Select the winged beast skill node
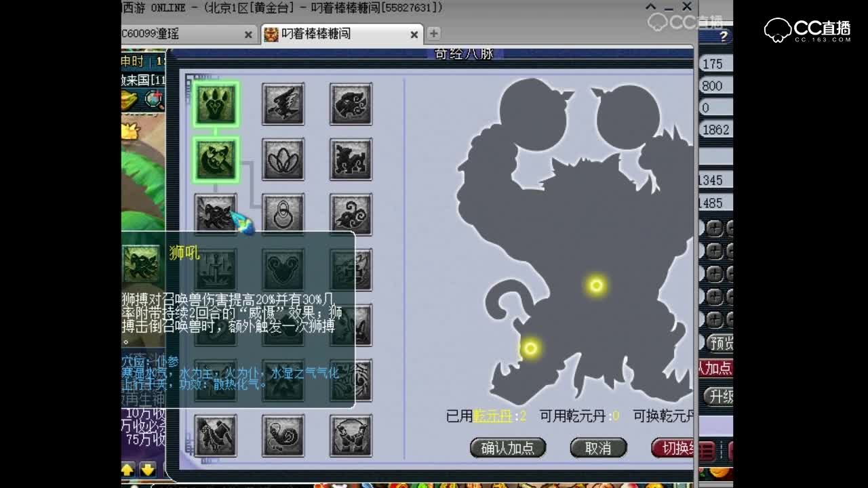 click(x=283, y=104)
